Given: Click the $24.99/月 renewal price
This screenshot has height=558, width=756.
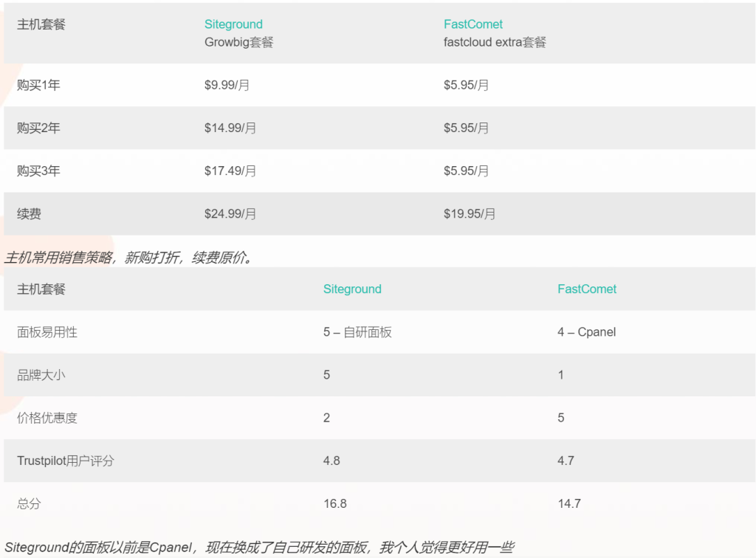Looking at the screenshot, I should click(x=230, y=214).
